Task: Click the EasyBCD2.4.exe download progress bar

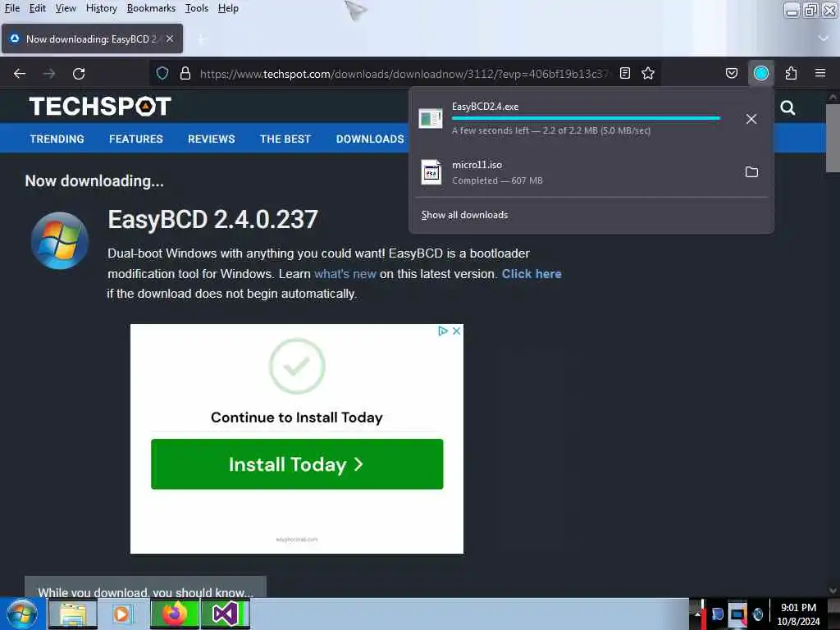Action: coord(586,118)
